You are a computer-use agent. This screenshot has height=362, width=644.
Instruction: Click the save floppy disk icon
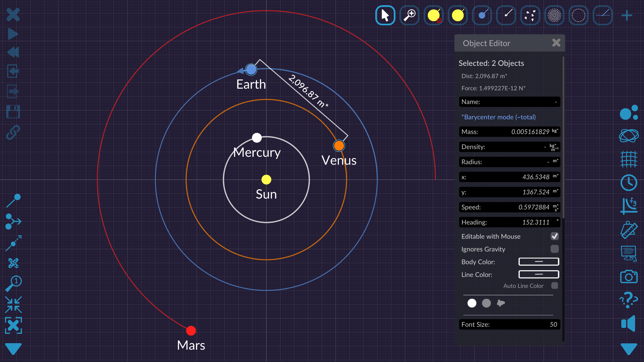point(13,112)
